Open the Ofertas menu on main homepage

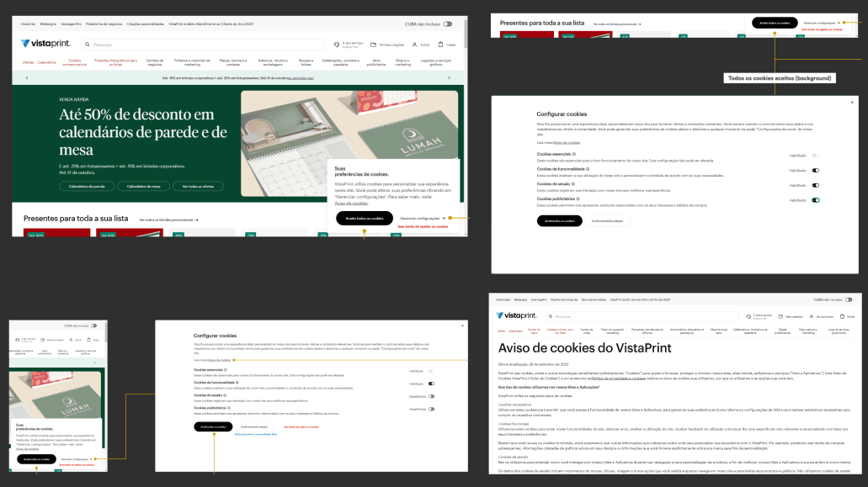pos(28,62)
